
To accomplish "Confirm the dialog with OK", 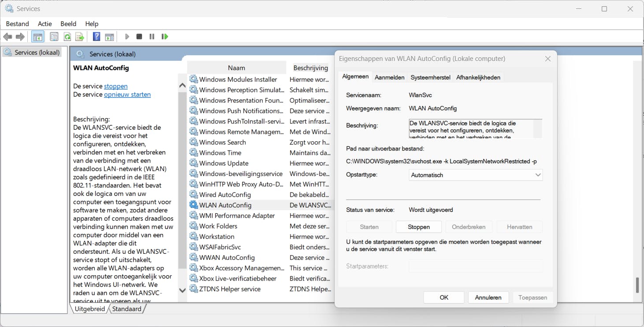I will [x=444, y=297].
